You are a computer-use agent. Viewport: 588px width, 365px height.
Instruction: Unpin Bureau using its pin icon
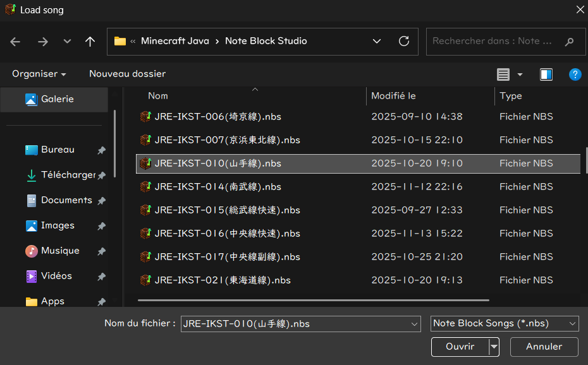point(101,150)
